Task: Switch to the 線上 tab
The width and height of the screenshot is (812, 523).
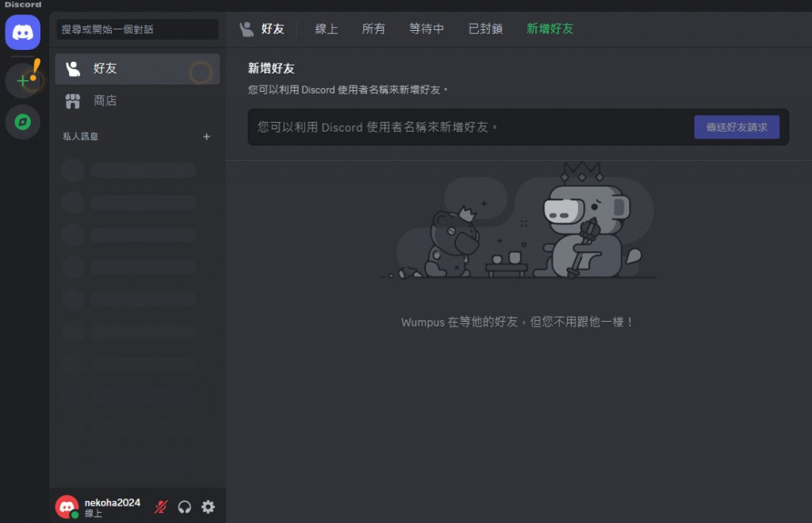Action: point(326,29)
